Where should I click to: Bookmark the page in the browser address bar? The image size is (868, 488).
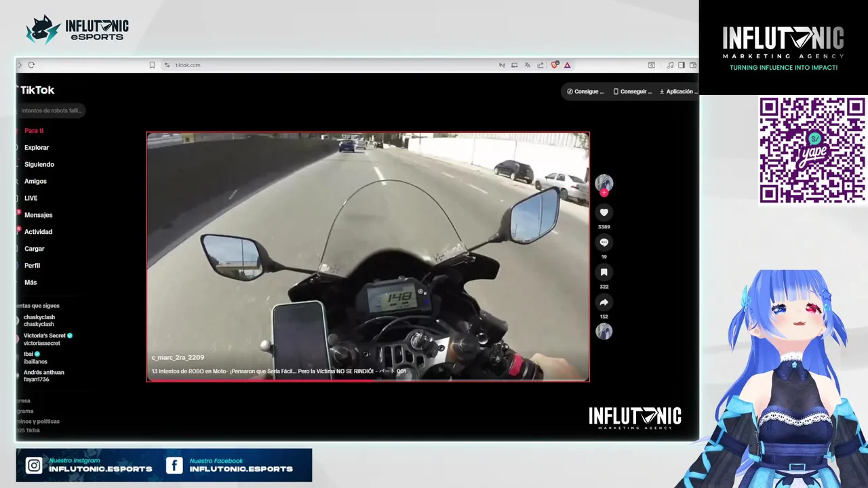coord(152,65)
